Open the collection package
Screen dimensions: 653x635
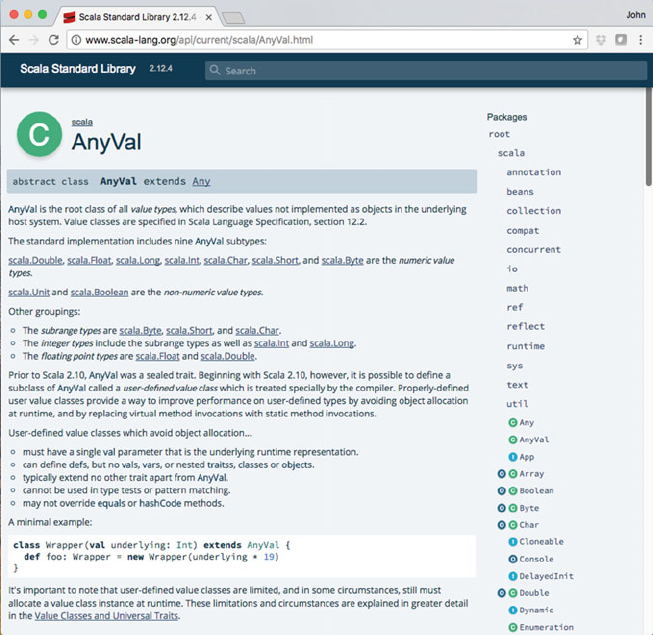(x=533, y=211)
